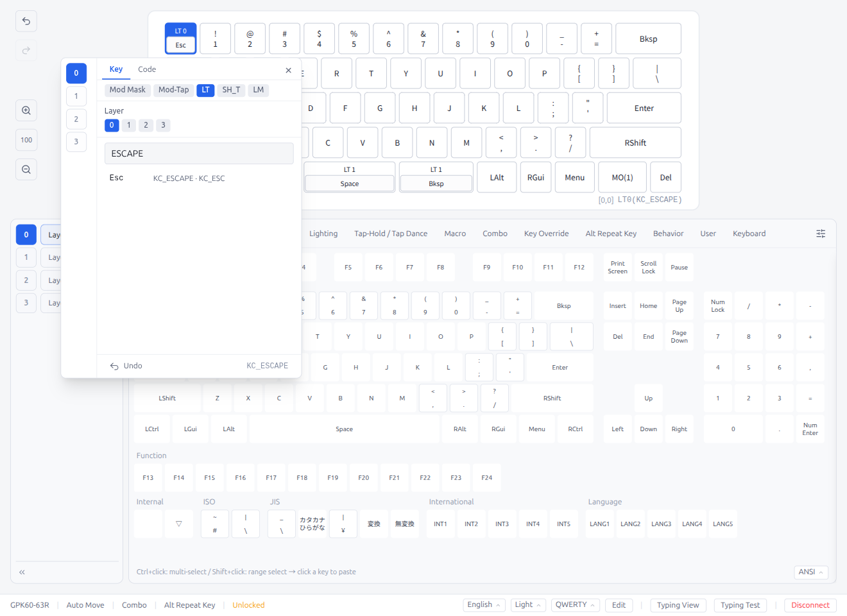Select layer 1 in the left sidebar
The image size is (847, 616).
click(26, 257)
